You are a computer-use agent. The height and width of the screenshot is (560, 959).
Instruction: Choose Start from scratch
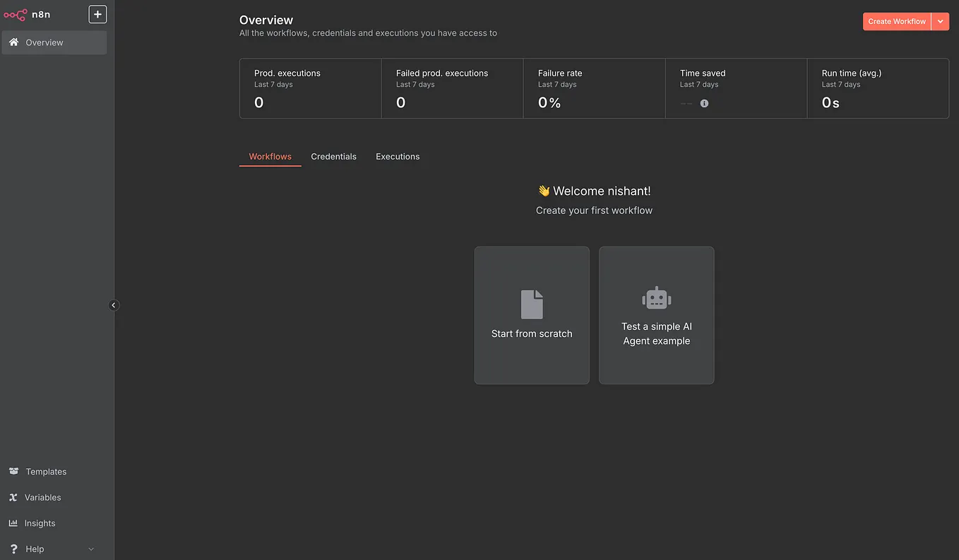point(532,315)
